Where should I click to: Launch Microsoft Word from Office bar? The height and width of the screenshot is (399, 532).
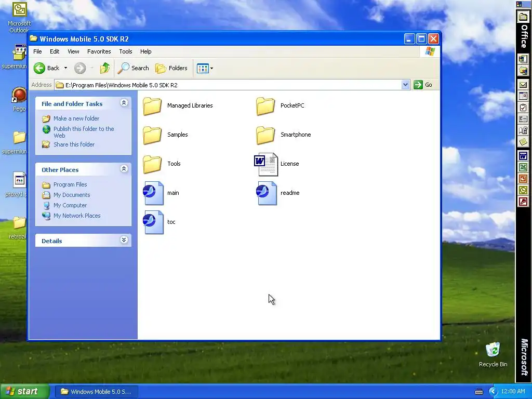point(523,156)
